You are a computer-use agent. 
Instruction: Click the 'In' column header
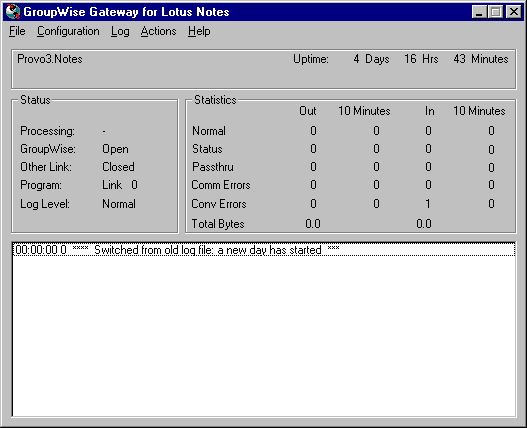point(430,111)
